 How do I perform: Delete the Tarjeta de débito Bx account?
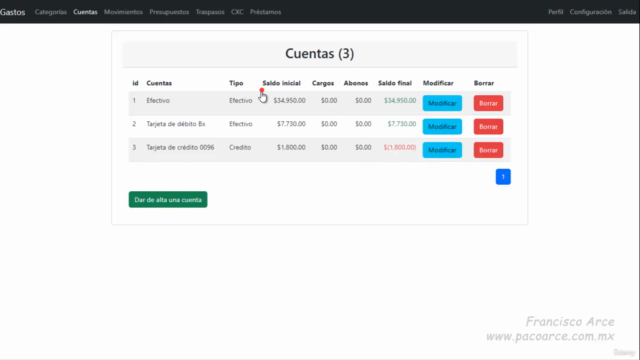[488, 127]
